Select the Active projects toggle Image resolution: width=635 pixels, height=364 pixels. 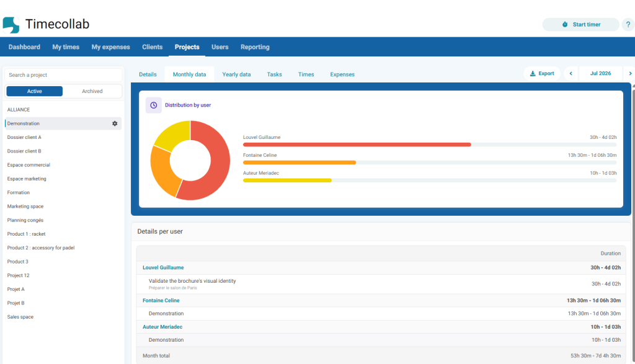click(35, 91)
